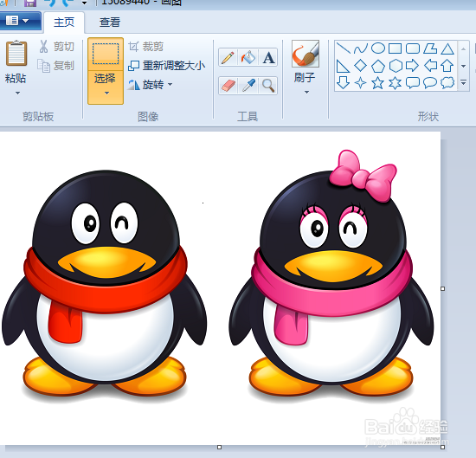Choose the Left arrow shape
The height and width of the screenshot is (458, 476).
(x=430, y=66)
